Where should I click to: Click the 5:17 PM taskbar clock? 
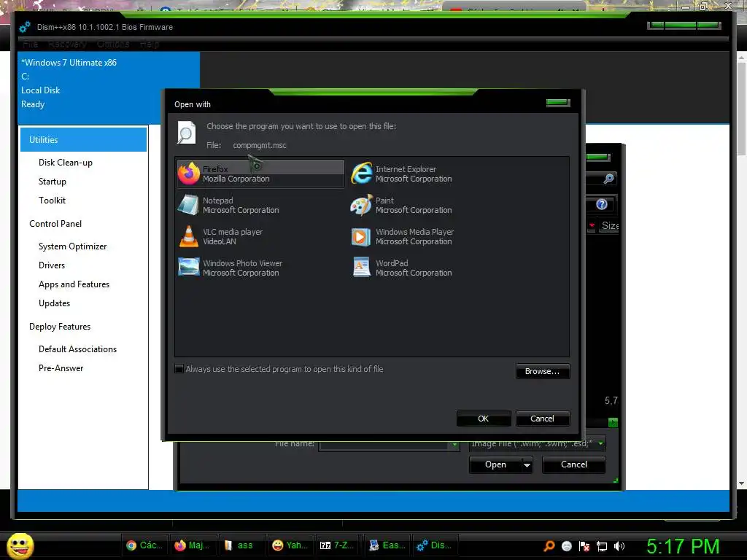pos(683,546)
